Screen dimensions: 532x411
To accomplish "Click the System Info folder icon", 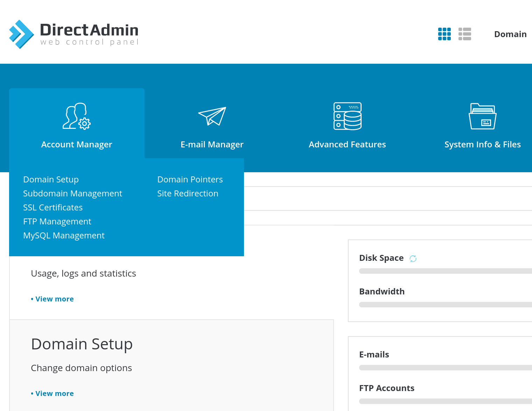I will click(482, 116).
